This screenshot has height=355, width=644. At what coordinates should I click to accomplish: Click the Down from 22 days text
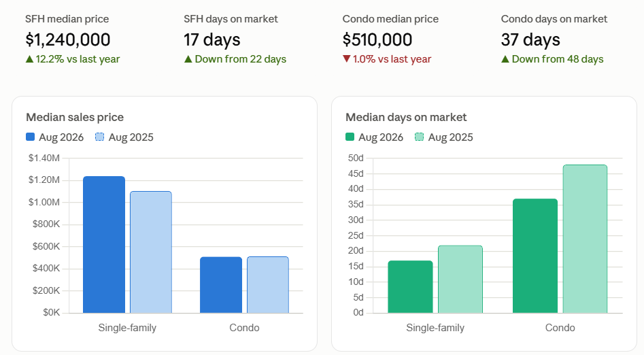tap(241, 59)
